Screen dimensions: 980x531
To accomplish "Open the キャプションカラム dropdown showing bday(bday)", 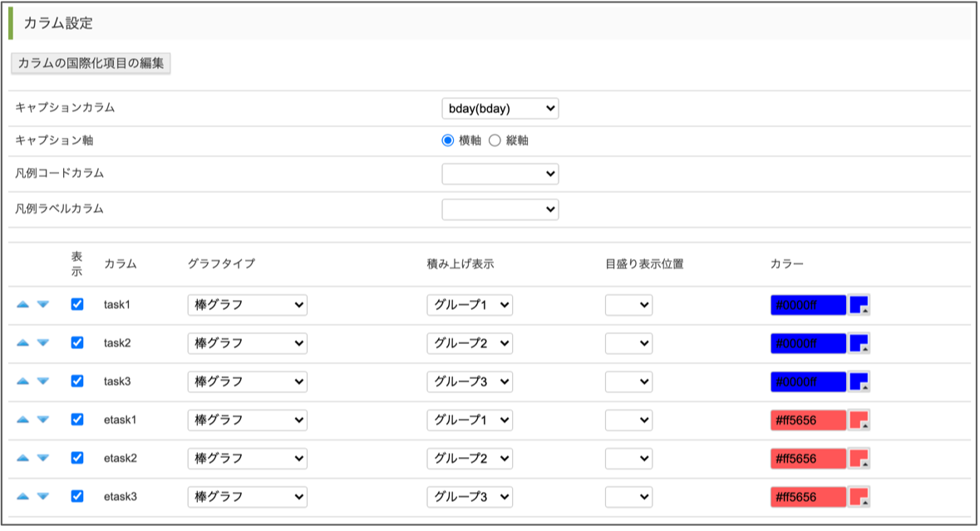I will click(500, 108).
